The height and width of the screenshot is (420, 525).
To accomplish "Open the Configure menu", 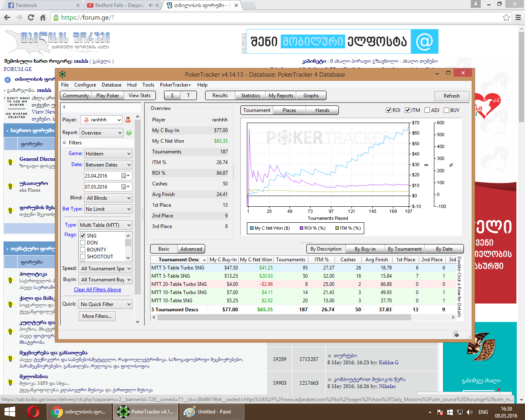I will (x=85, y=85).
